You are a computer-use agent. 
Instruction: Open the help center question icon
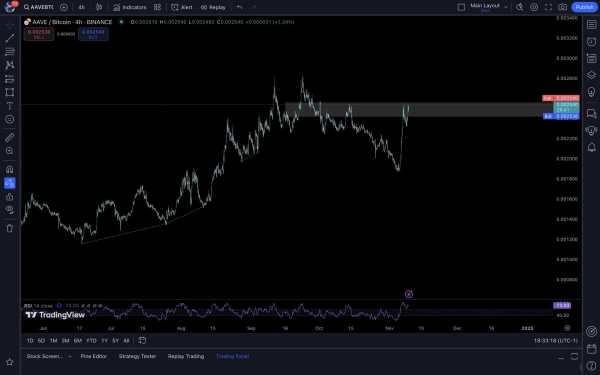[592, 366]
